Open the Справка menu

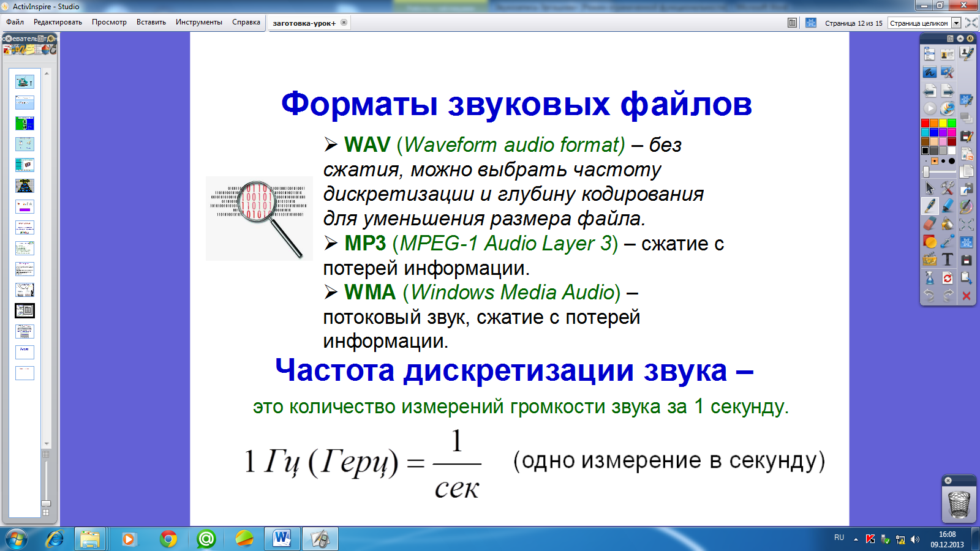246,22
